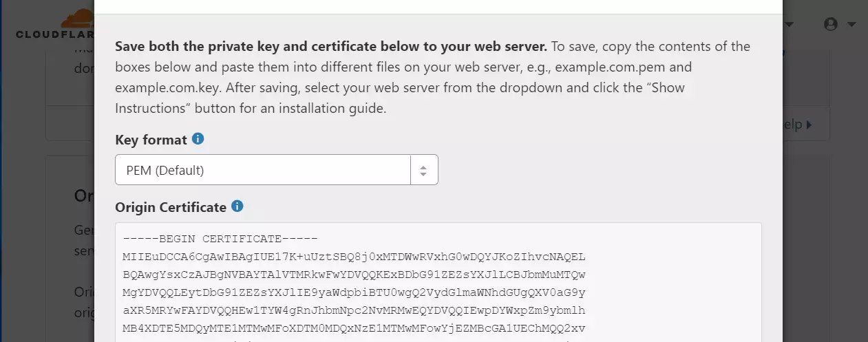
Task: Click inside the Origin Certificate text box
Action: (x=438, y=282)
